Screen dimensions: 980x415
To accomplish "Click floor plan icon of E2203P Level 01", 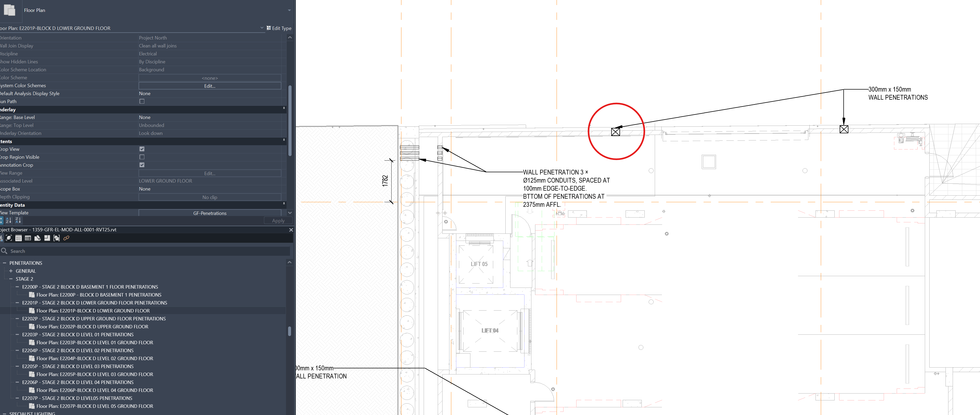I will (32, 343).
